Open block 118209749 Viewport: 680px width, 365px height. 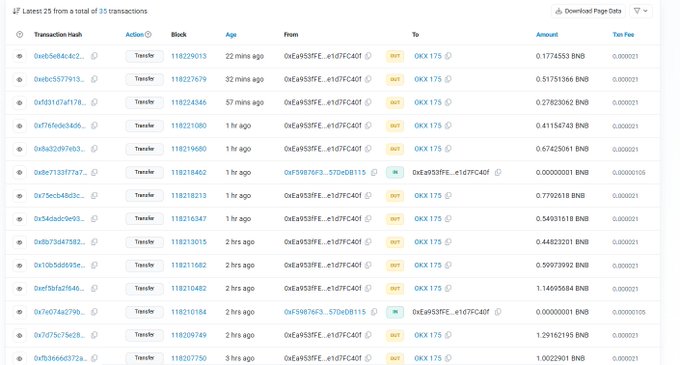pos(189,335)
